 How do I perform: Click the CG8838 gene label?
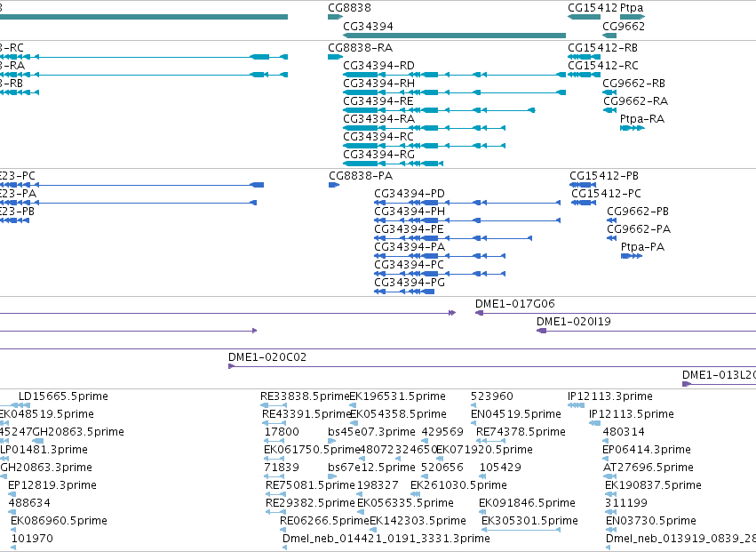349,8
